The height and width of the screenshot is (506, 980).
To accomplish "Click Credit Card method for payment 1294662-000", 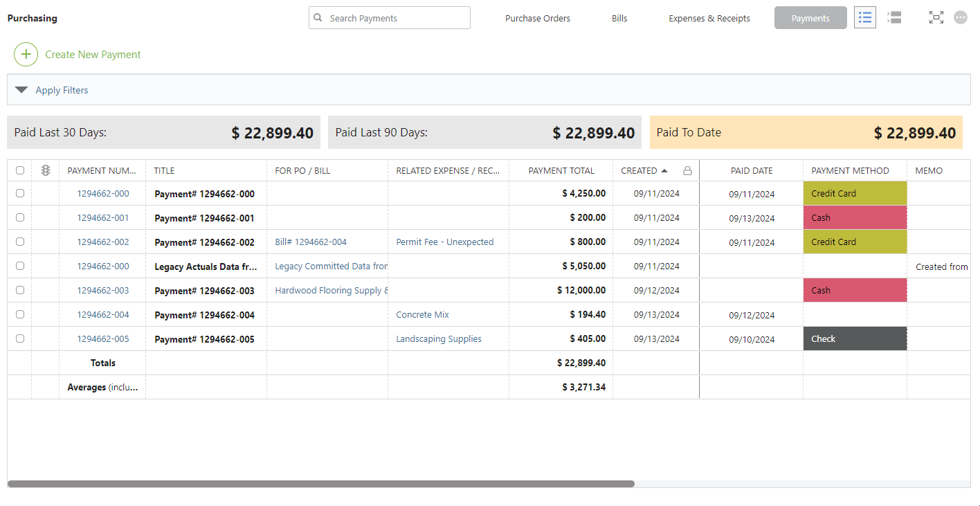I will point(855,194).
